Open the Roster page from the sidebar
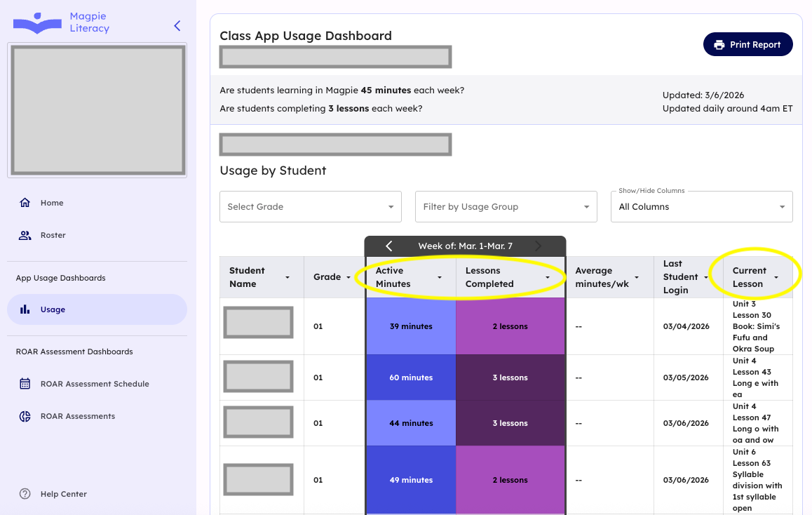 tap(53, 235)
